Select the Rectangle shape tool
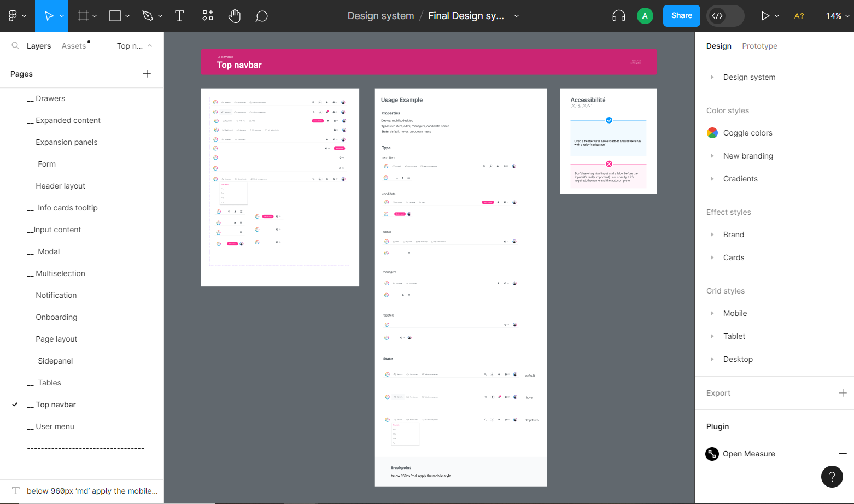Image resolution: width=854 pixels, height=504 pixels. point(115,16)
